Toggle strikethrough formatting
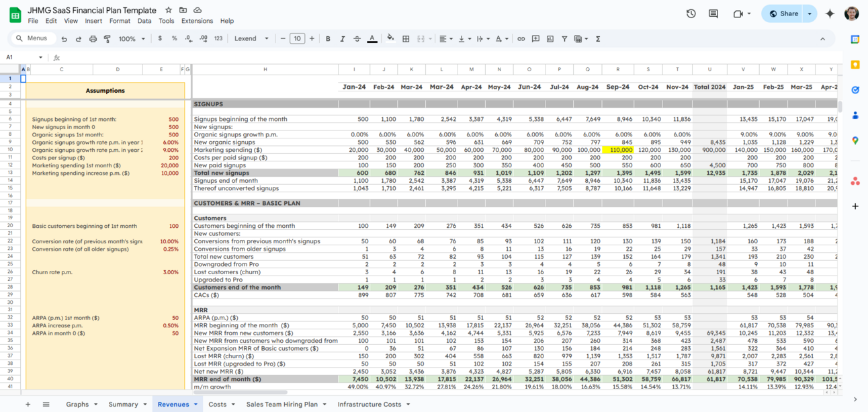The width and height of the screenshot is (868, 412). pyautogui.click(x=357, y=39)
